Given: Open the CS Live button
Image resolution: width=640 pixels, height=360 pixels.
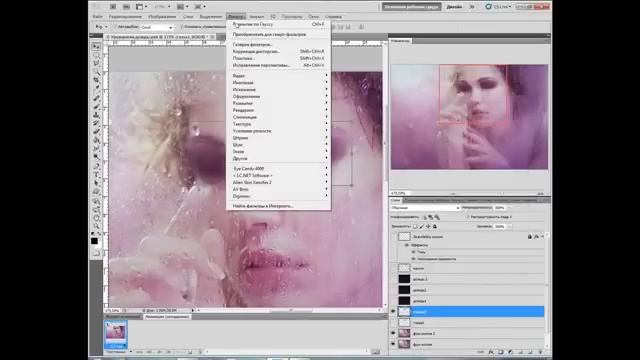Looking at the screenshot, I should 498,7.
